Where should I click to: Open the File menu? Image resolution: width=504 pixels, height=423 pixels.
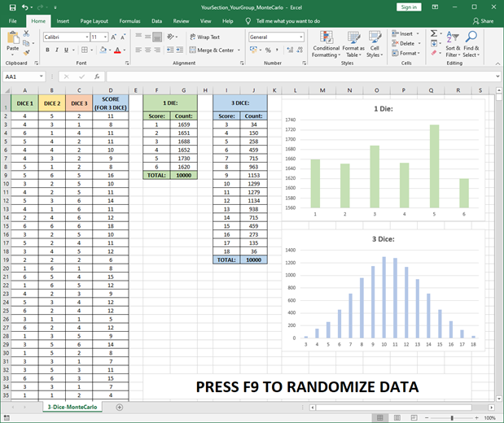click(x=12, y=21)
